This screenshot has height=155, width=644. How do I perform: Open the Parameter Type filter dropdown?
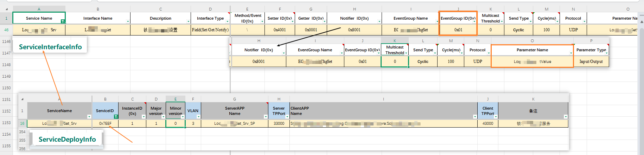coord(607,53)
